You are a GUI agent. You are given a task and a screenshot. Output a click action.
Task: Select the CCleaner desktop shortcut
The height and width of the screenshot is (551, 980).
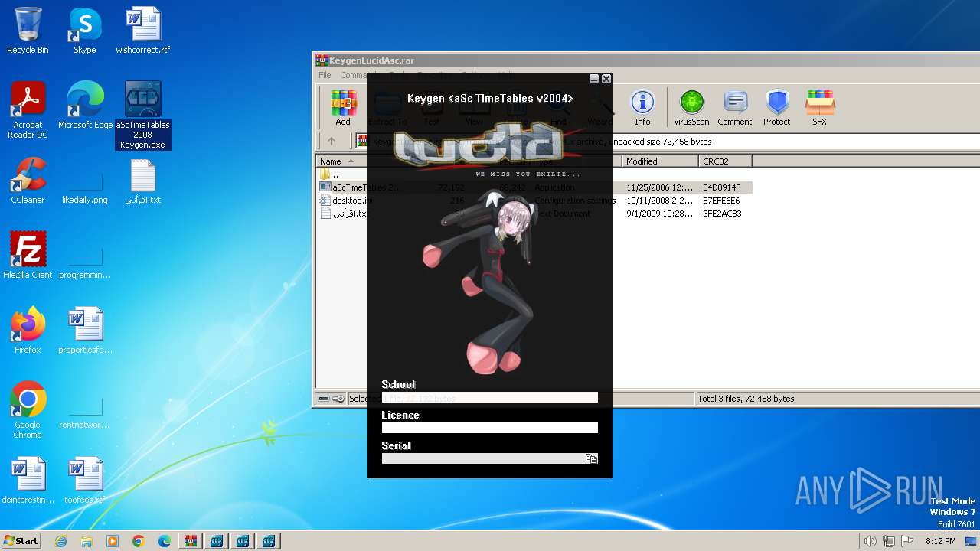(x=28, y=181)
